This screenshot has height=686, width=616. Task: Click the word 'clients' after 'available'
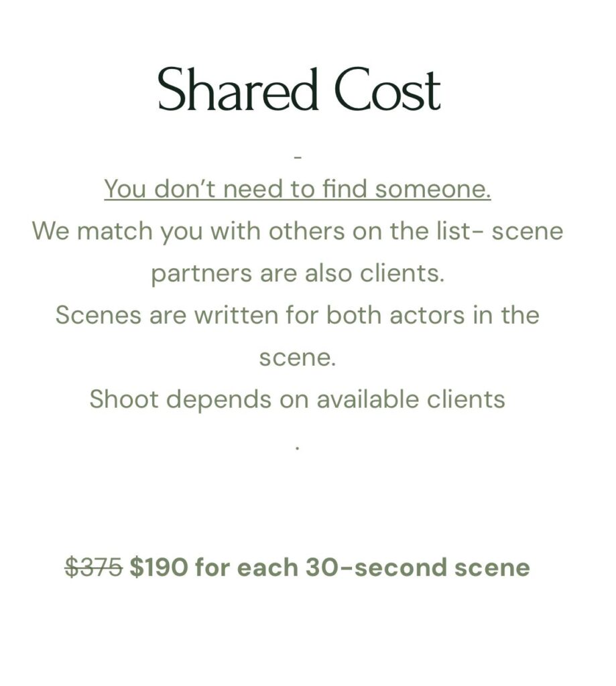pos(466,399)
